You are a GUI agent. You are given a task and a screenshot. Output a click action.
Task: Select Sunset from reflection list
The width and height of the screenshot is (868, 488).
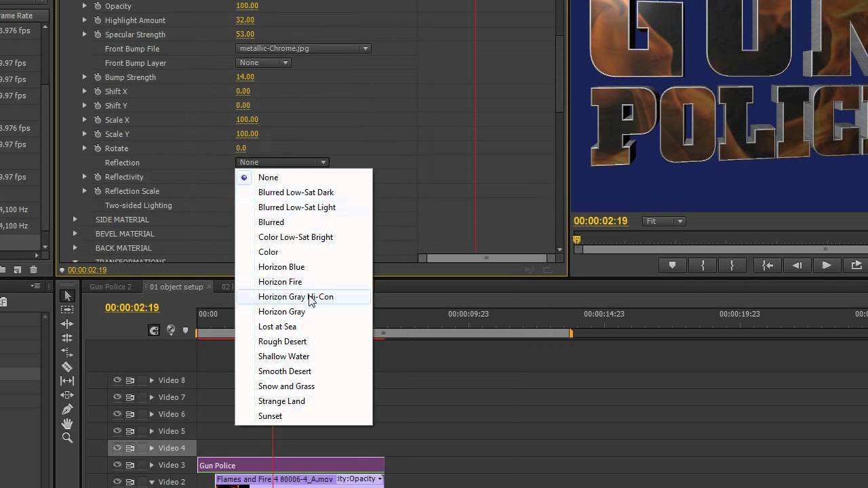pos(270,416)
